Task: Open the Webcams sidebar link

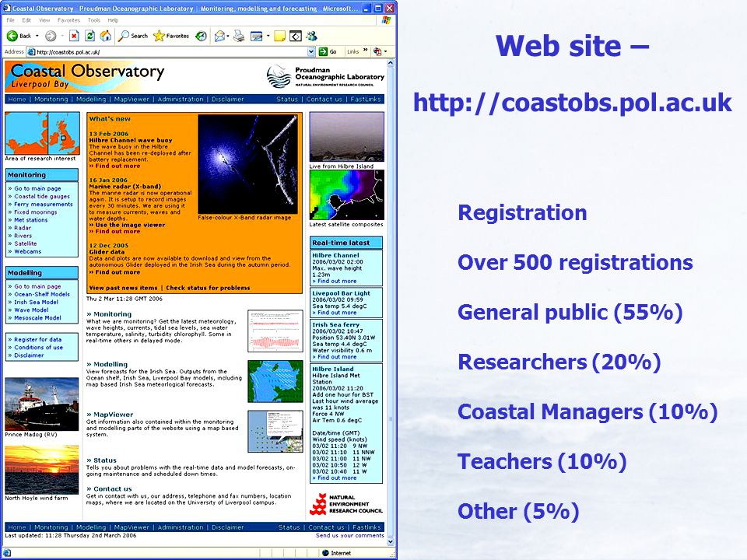Action: click(x=28, y=251)
